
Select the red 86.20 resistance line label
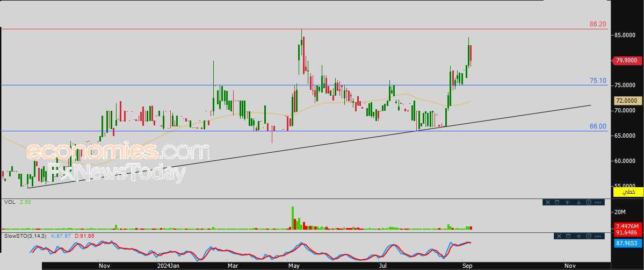tap(598, 24)
